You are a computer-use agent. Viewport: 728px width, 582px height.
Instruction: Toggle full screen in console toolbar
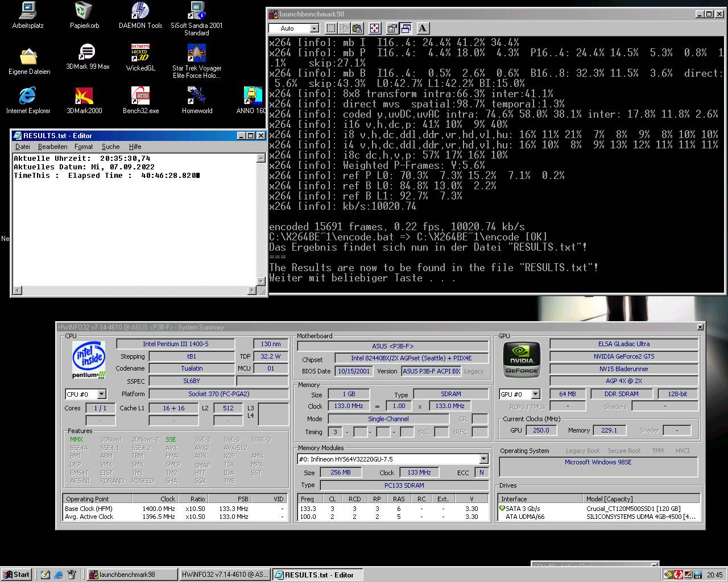[375, 28]
